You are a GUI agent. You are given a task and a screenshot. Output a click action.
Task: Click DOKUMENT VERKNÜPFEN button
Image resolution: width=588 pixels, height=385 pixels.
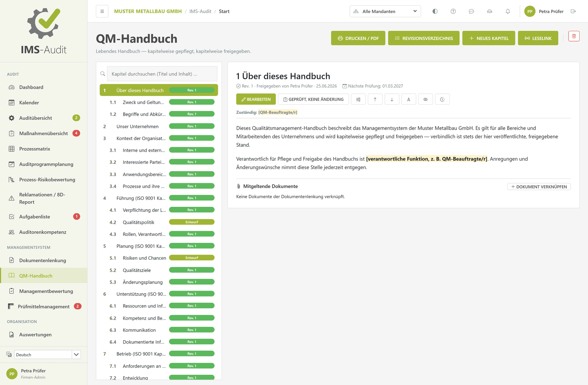click(x=539, y=187)
